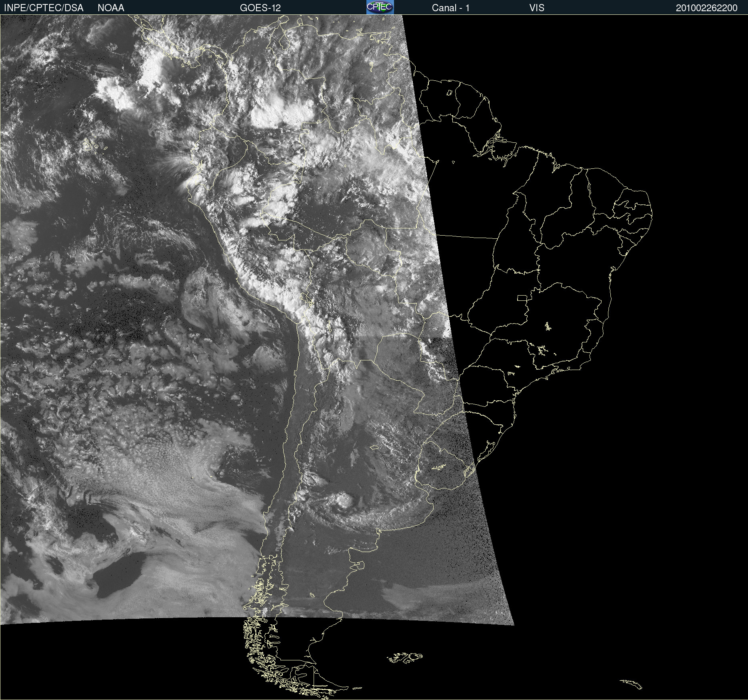Image resolution: width=748 pixels, height=700 pixels.
Task: Click the GOES-12 satellite label
Action: click(x=260, y=8)
